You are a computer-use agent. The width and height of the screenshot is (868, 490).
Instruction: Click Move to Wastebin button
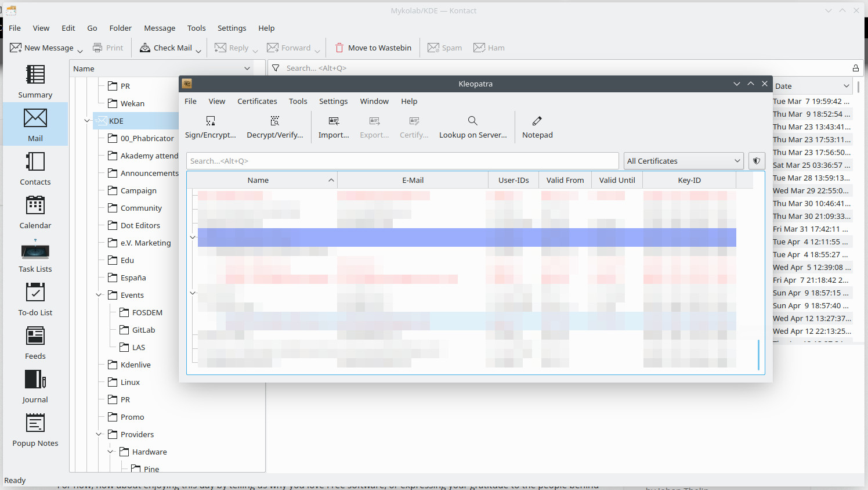click(373, 48)
